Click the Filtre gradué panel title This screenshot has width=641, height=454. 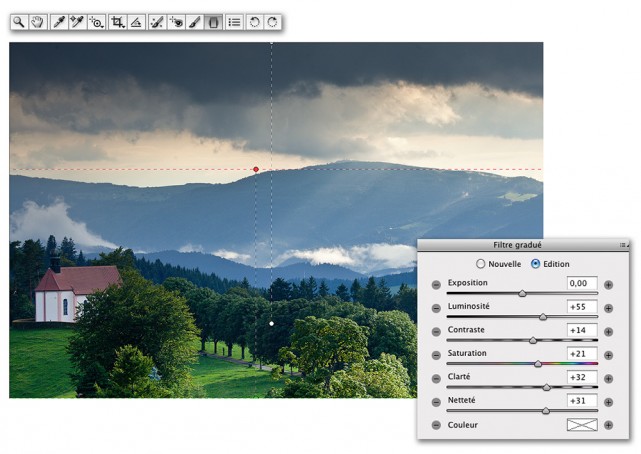pos(517,245)
